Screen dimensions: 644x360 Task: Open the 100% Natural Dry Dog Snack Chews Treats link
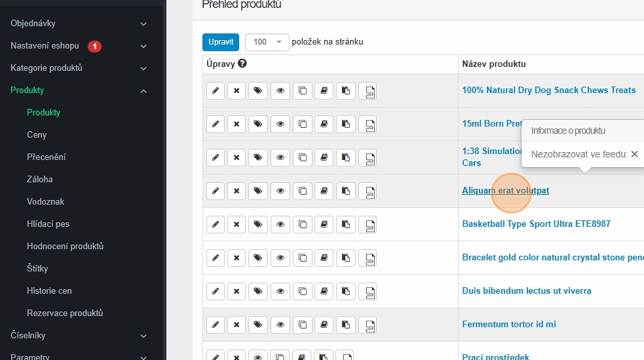tap(549, 90)
